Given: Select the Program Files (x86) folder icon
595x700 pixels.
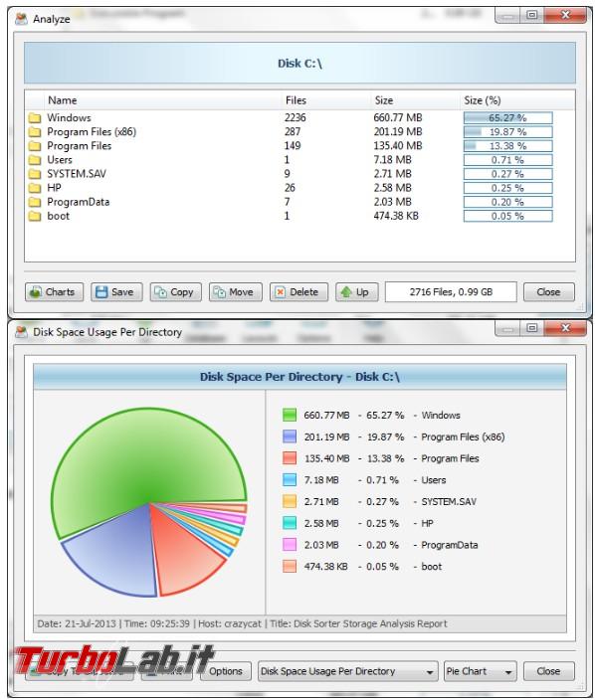Looking at the screenshot, I should [x=35, y=132].
